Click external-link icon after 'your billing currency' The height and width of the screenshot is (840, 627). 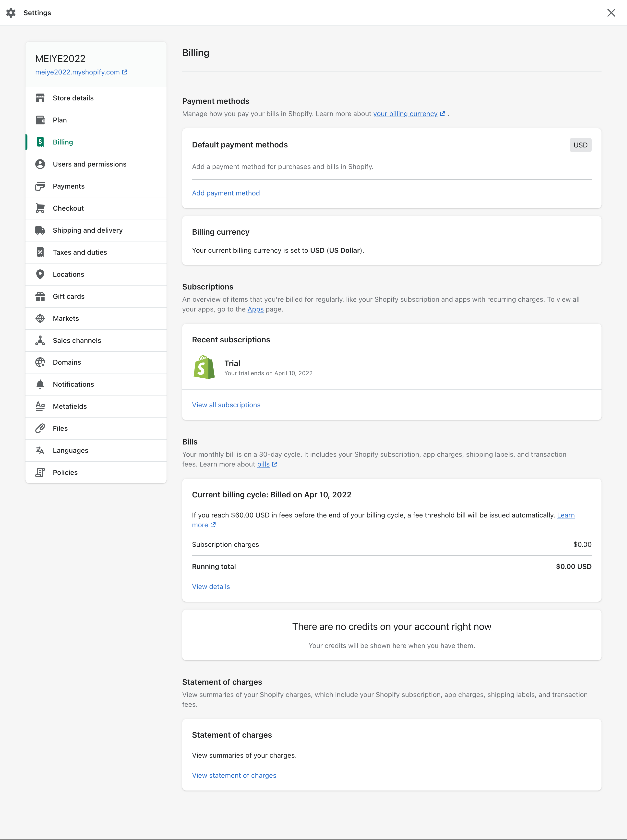click(x=442, y=113)
